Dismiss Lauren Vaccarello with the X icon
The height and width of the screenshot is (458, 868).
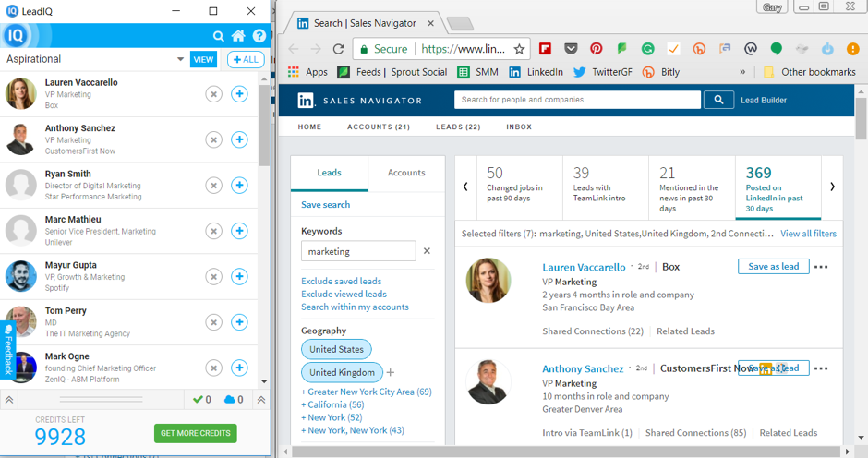tap(213, 94)
